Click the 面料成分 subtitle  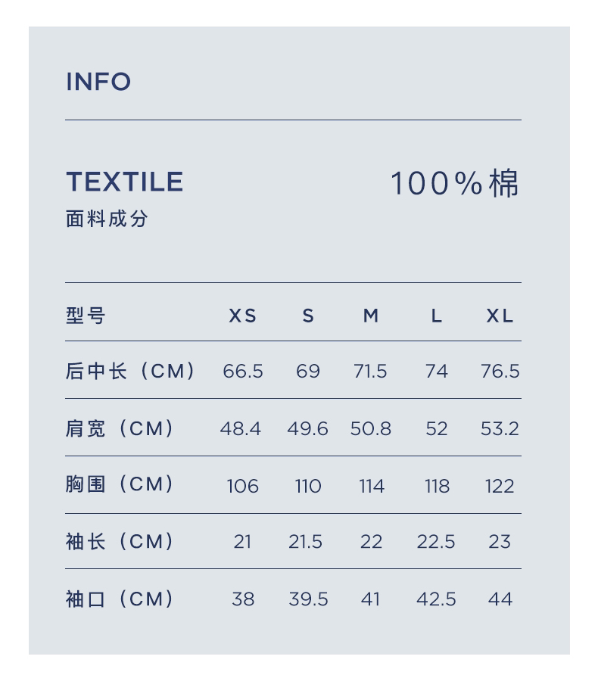107,219
